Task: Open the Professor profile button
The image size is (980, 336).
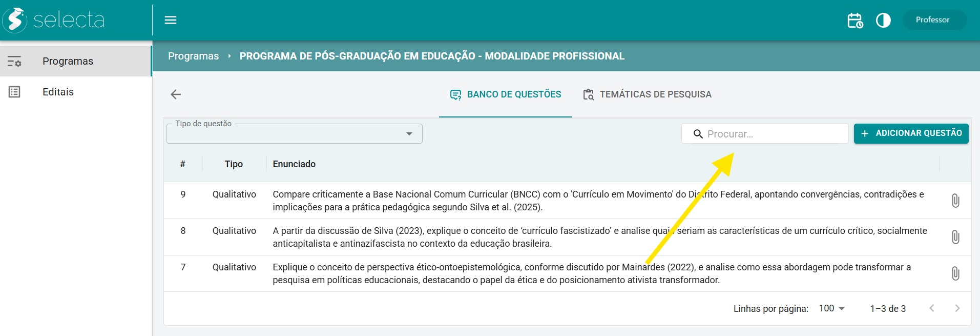Action: (932, 20)
